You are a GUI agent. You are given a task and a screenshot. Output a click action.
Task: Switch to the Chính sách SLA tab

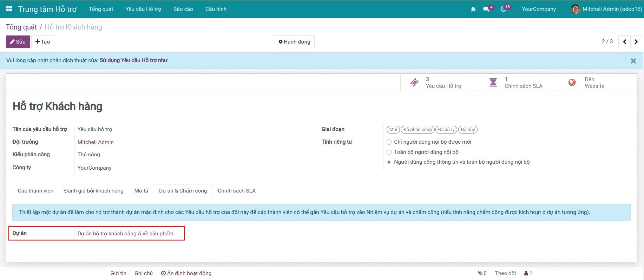[x=236, y=191]
